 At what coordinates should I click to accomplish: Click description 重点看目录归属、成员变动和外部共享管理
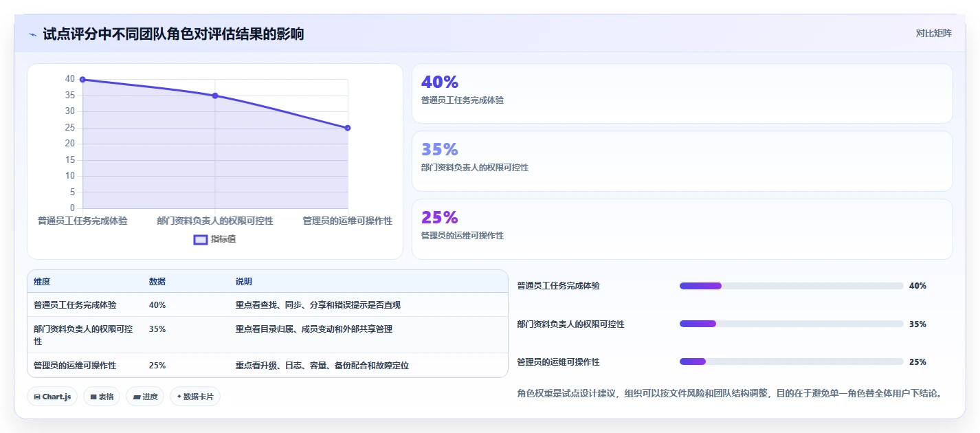(314, 329)
